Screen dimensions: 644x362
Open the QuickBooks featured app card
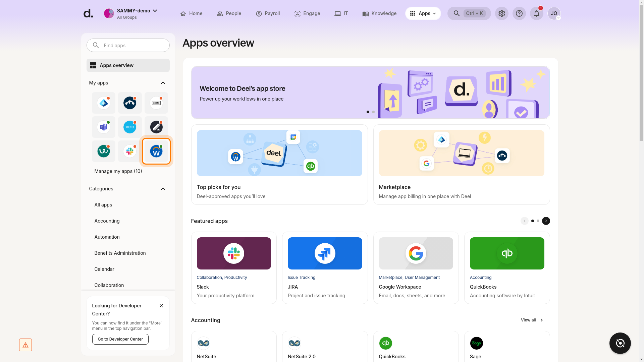pos(507,268)
